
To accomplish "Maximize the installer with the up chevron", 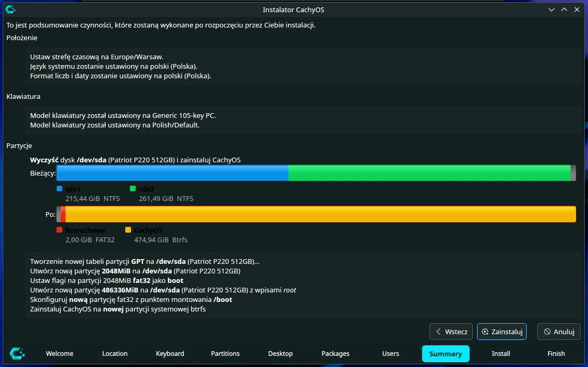I will pos(564,10).
